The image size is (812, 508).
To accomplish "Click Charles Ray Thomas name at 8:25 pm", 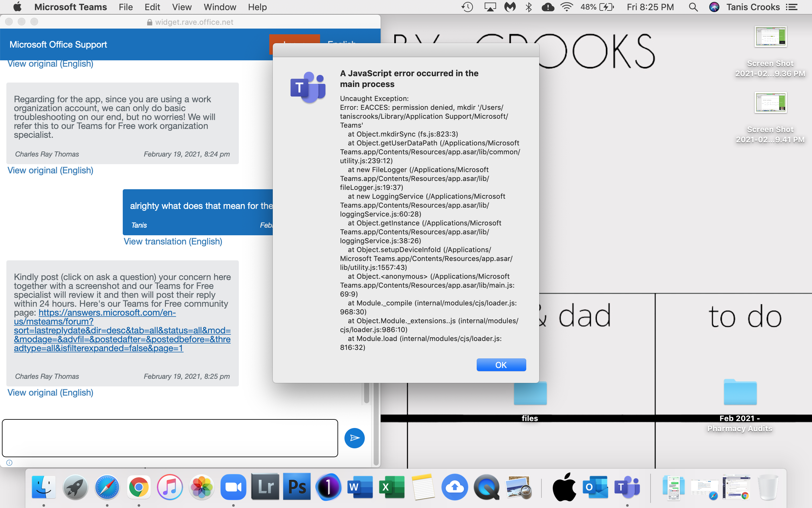I will point(47,376).
